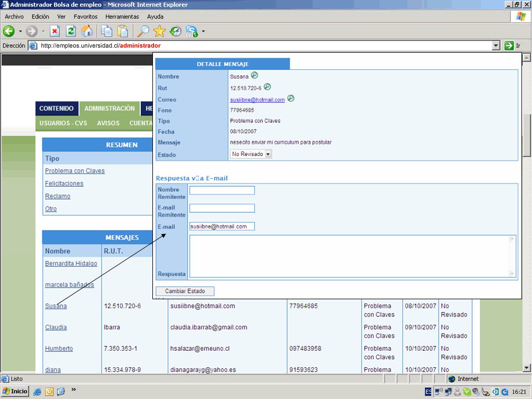532x399 pixels.
Task: Click the search icon next to Rut 12.510.720-6
Action: (267, 87)
